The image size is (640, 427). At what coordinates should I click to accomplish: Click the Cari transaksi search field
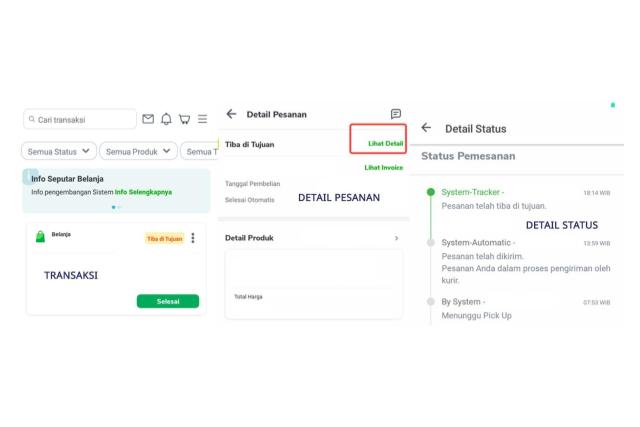coord(80,119)
